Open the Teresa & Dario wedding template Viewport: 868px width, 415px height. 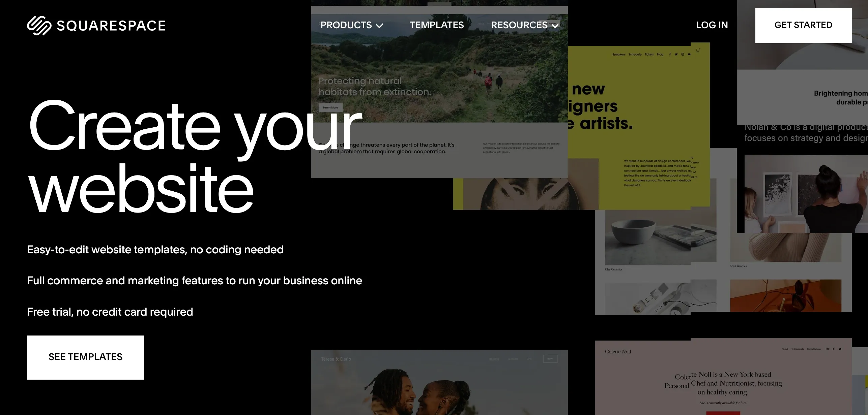tap(439, 383)
